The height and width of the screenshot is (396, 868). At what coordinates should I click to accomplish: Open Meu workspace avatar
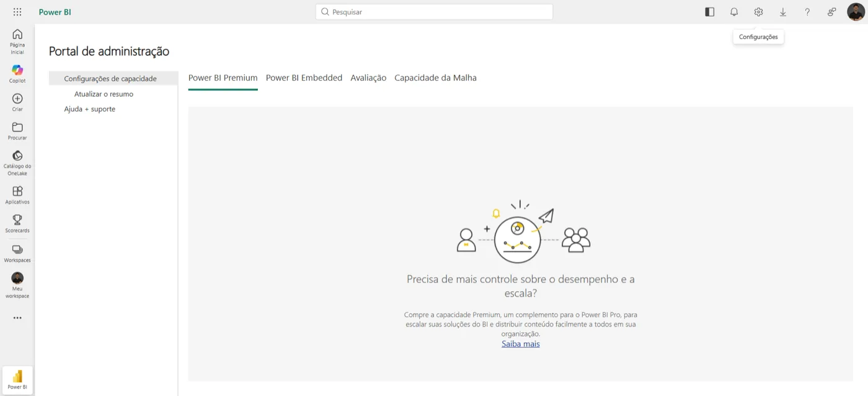click(17, 278)
